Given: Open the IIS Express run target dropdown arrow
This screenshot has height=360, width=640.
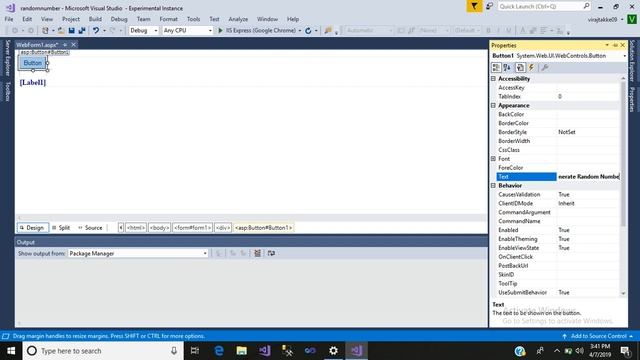Looking at the screenshot, I should tap(300, 31).
